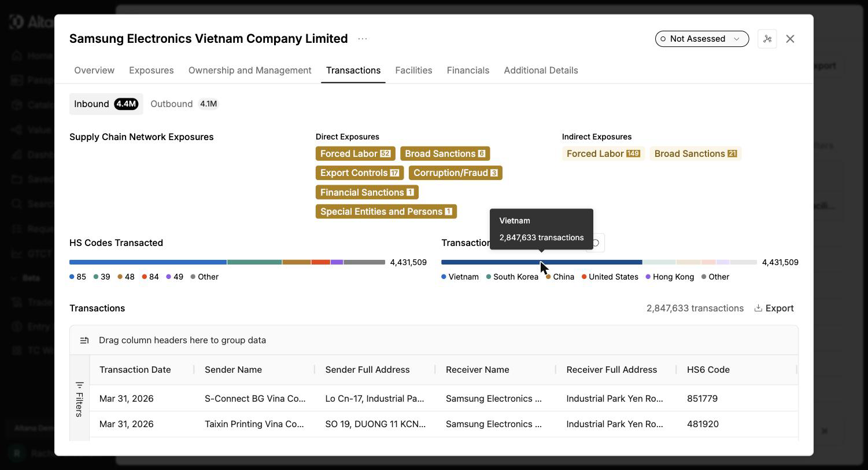Toggle HS code 84 legend item
Viewport: 868px width, 470px height.
(150, 277)
